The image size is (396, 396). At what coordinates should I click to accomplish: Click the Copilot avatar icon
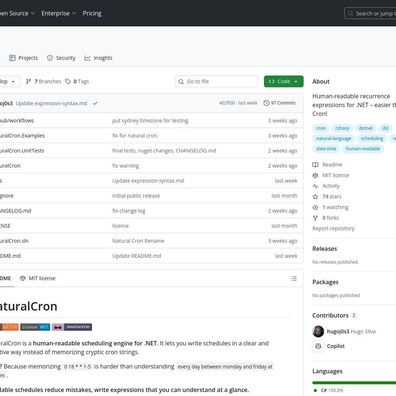318,346
